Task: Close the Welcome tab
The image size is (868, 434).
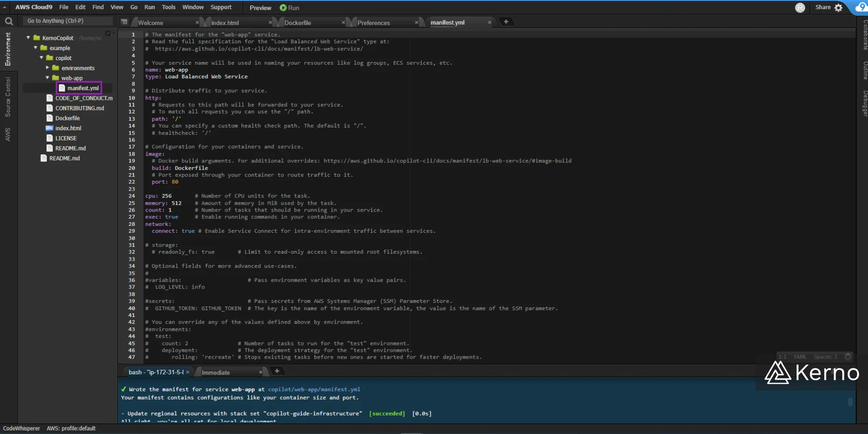Action: pos(197,23)
